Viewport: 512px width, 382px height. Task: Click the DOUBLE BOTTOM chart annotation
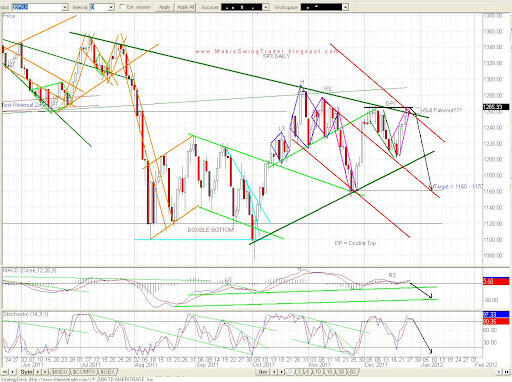click(210, 230)
